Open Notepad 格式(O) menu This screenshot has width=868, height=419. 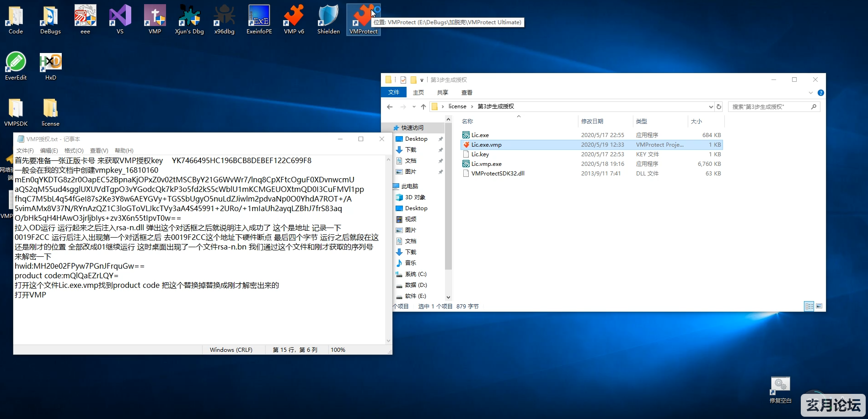[x=74, y=150]
